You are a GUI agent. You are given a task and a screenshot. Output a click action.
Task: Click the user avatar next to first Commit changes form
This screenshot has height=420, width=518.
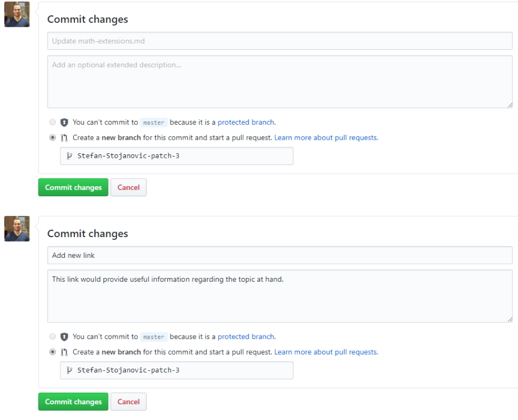click(x=17, y=14)
